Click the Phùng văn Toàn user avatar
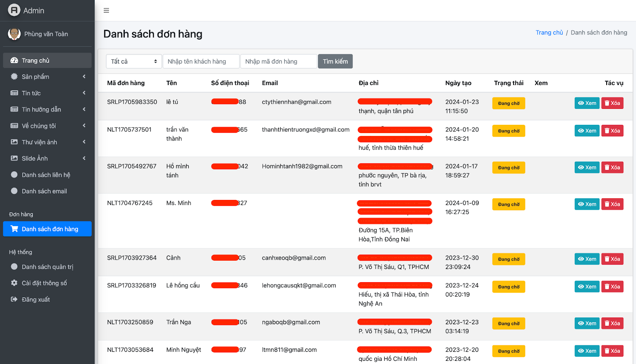636x364 pixels. coord(14,34)
